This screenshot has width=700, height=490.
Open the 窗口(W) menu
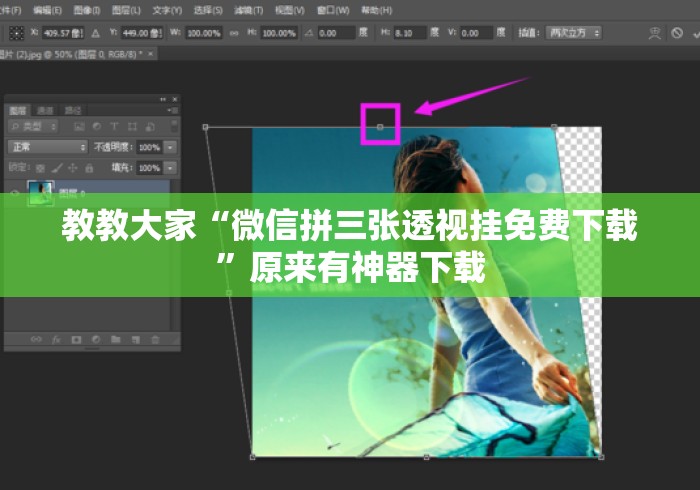(x=333, y=10)
